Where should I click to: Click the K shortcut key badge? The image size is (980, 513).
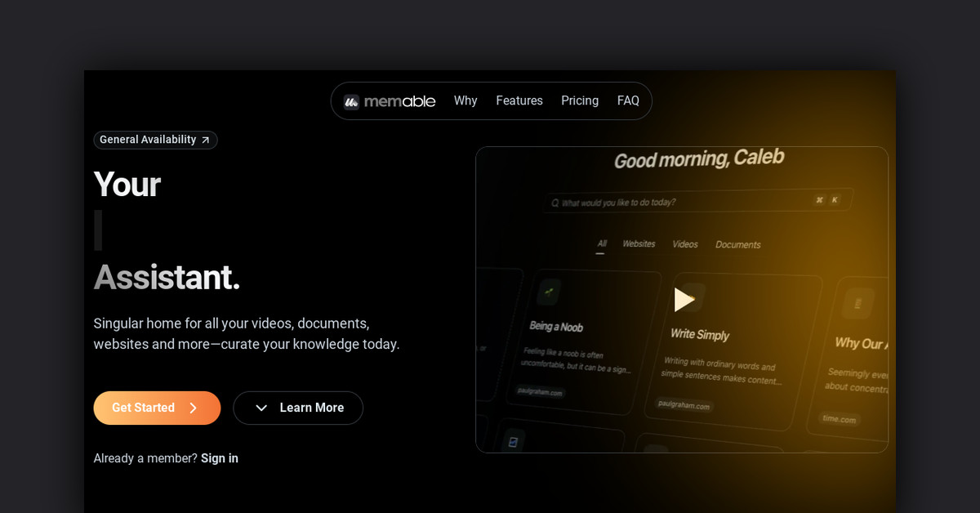(x=835, y=199)
